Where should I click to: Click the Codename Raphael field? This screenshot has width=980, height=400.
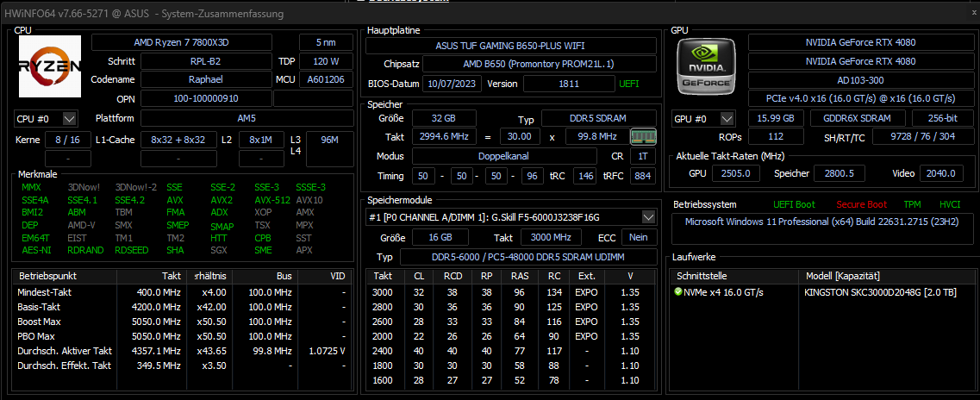206,80
